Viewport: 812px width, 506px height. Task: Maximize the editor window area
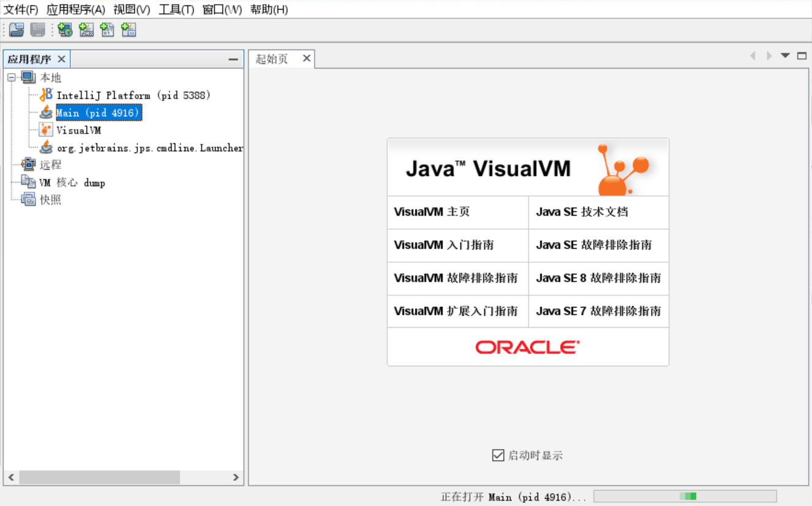point(802,56)
